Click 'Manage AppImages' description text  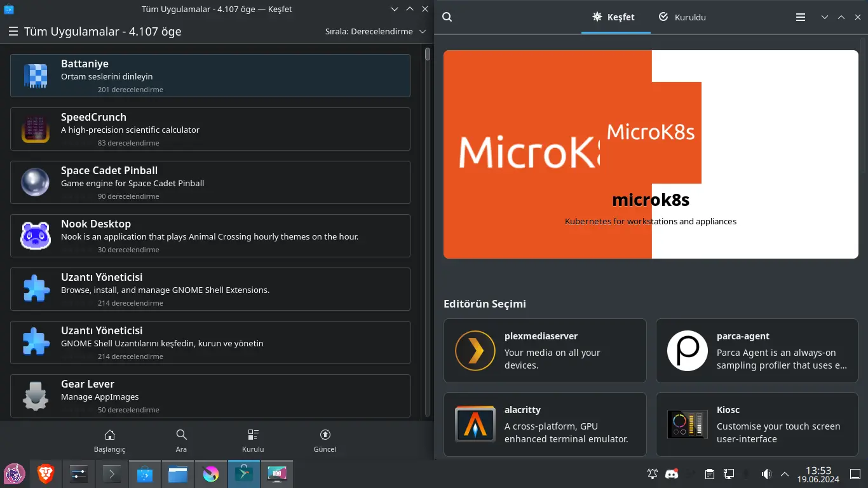100,396
